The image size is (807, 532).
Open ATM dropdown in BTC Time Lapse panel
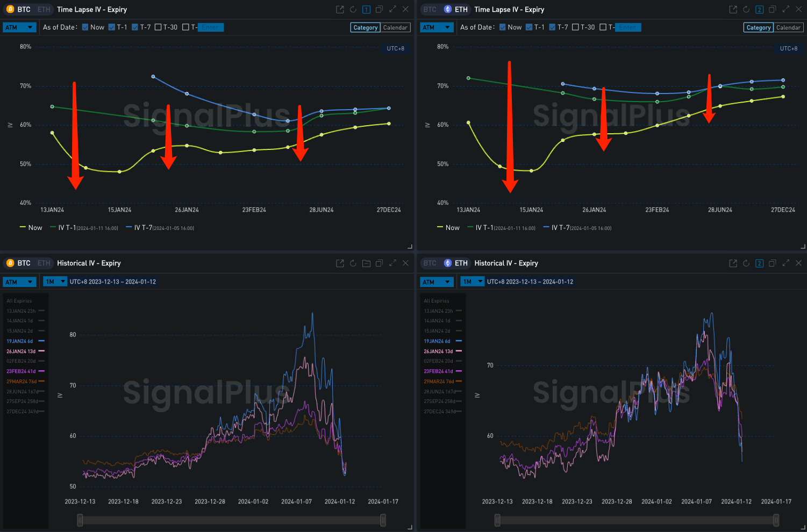click(x=19, y=27)
